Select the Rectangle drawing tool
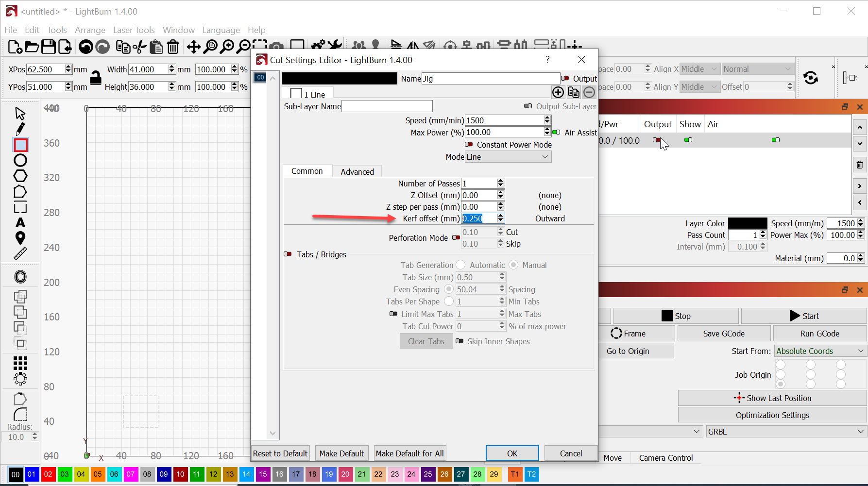 point(20,144)
